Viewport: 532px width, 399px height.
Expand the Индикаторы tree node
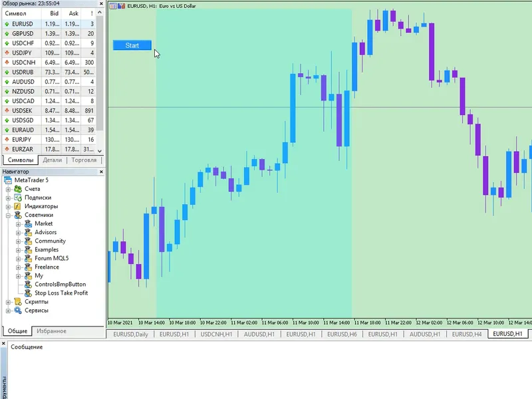click(8, 207)
